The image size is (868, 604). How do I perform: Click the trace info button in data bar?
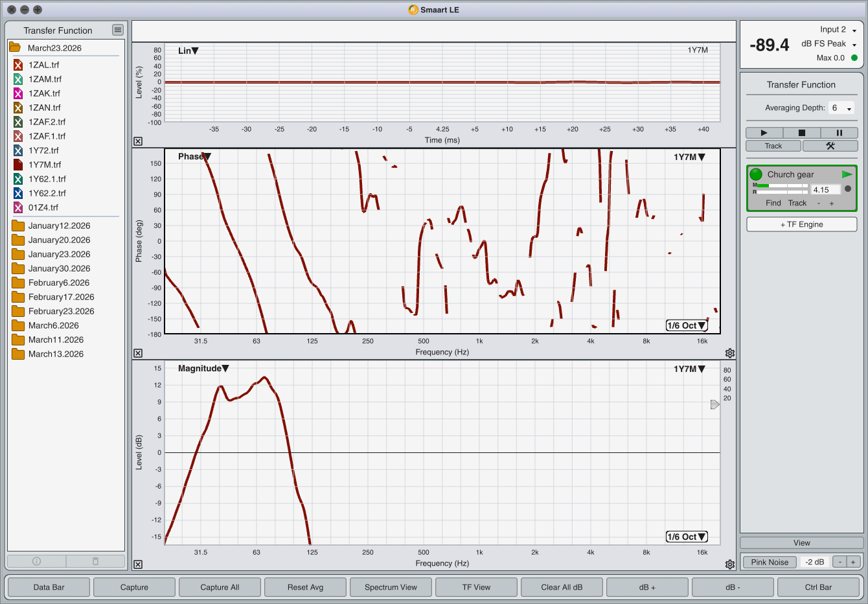coord(36,561)
